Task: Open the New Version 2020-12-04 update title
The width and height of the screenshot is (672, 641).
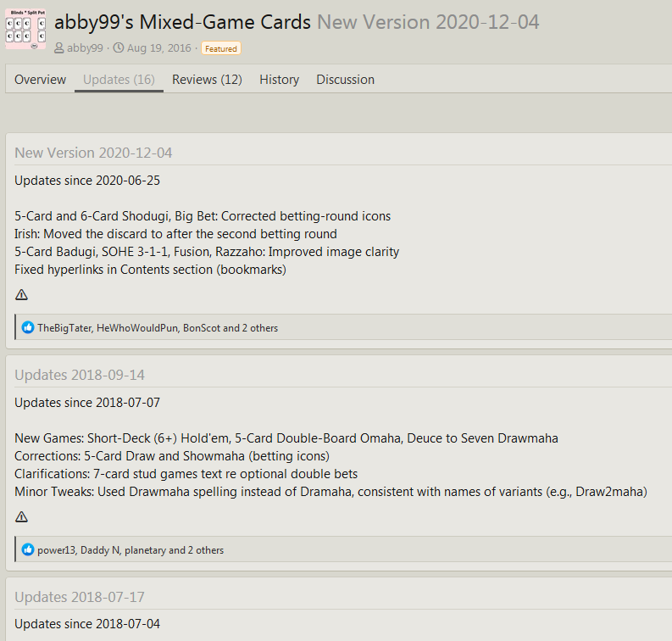Action: [x=93, y=153]
